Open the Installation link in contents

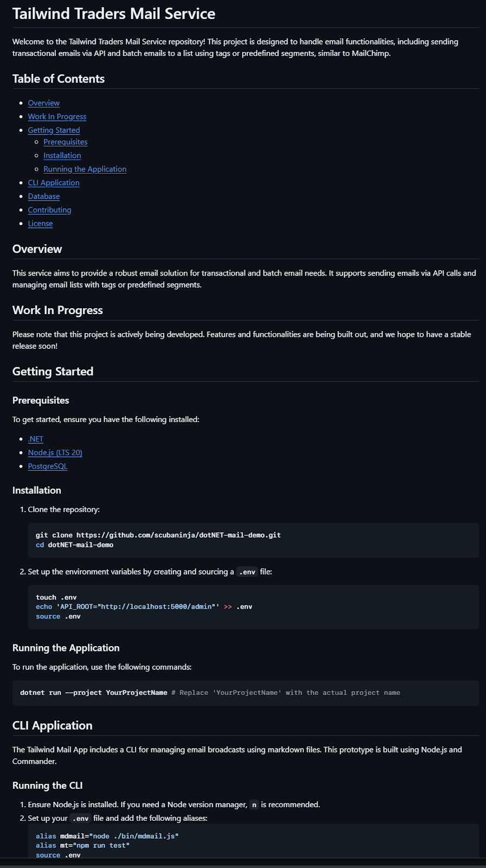[x=62, y=156]
